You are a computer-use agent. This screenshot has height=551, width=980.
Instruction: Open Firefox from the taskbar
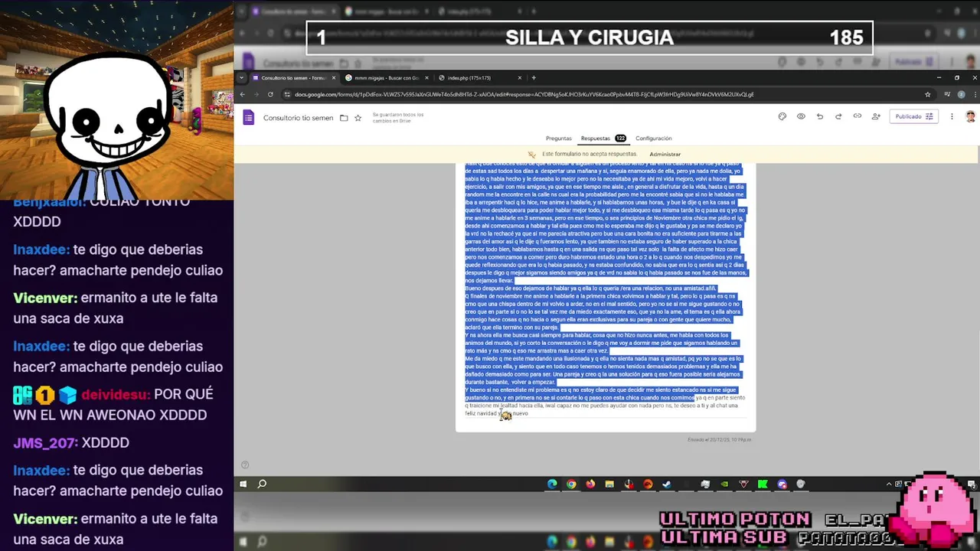[x=590, y=484]
